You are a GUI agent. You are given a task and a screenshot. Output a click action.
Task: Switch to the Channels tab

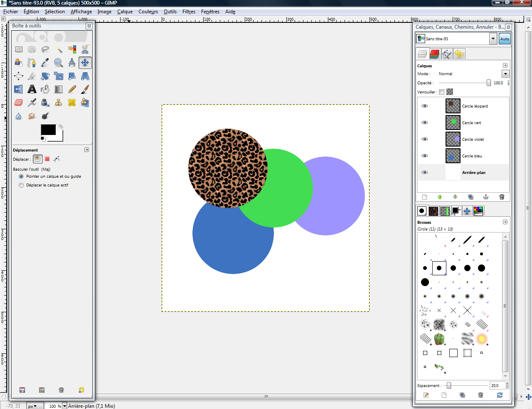pos(434,54)
